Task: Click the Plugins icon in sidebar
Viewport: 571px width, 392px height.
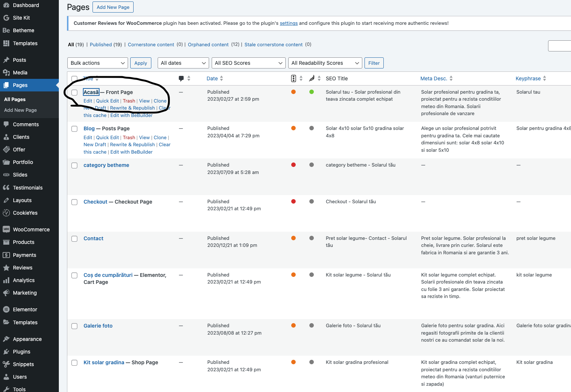Action: point(6,352)
